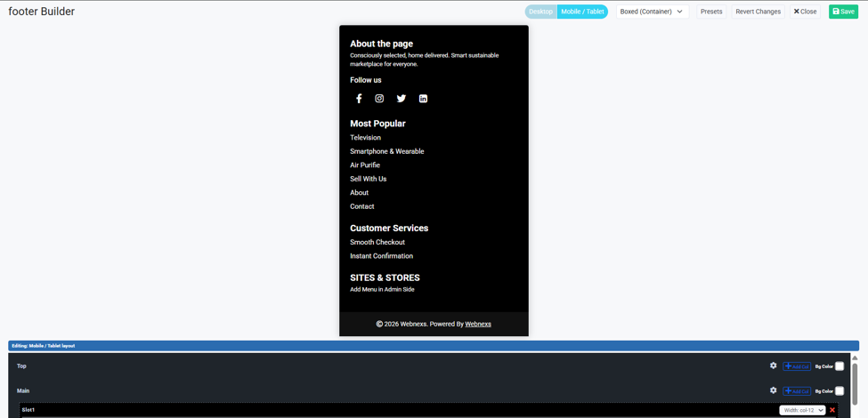868x418 pixels.
Task: Follow the underlined Webnexs link
Action: [x=478, y=324]
